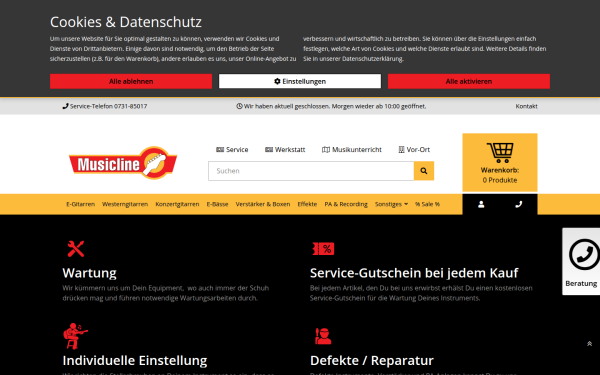
Task: Click the phone icon by Service-Telefon
Action: (65, 106)
